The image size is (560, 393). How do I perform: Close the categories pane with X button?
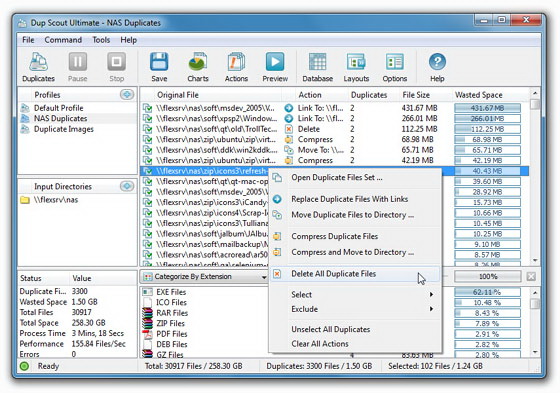531,276
